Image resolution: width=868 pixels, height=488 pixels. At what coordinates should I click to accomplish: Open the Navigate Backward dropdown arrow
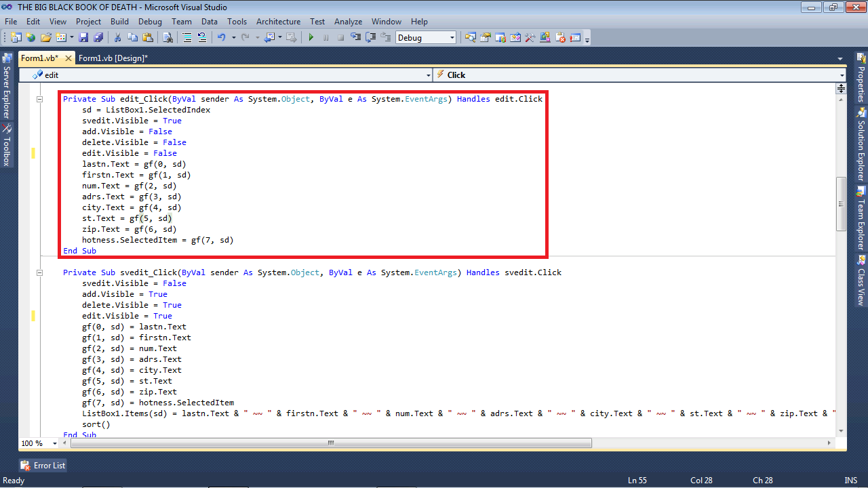pyautogui.click(x=280, y=37)
